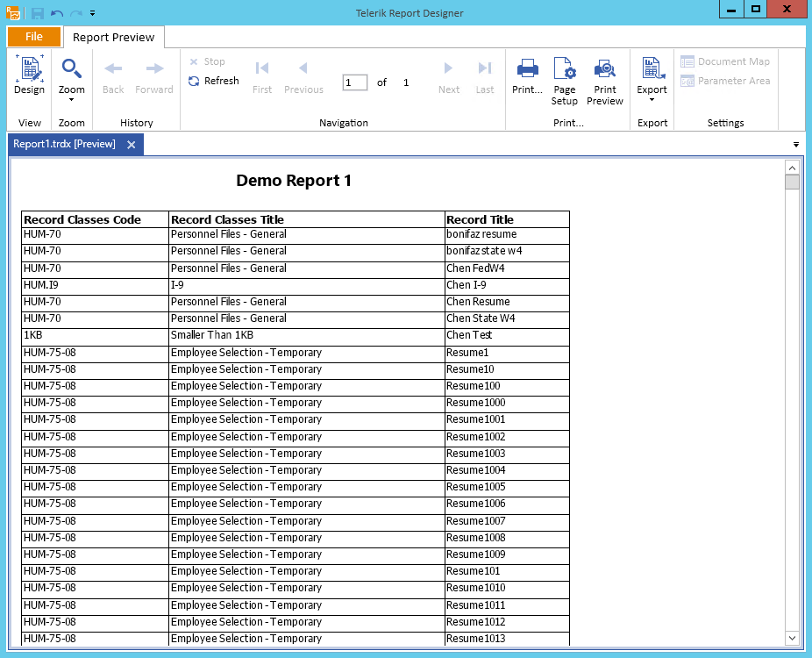Toggle the Document Map setting
The image size is (812, 658).
(x=725, y=61)
